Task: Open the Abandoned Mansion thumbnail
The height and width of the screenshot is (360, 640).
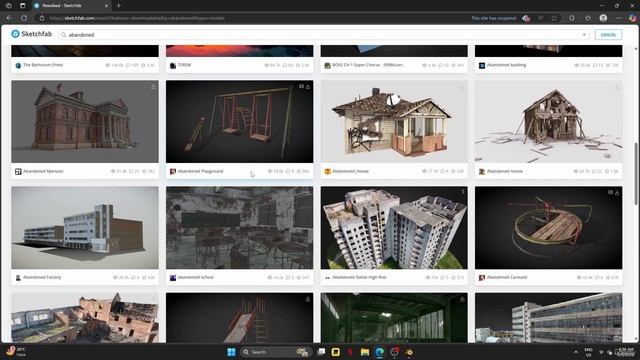Action: point(85,122)
